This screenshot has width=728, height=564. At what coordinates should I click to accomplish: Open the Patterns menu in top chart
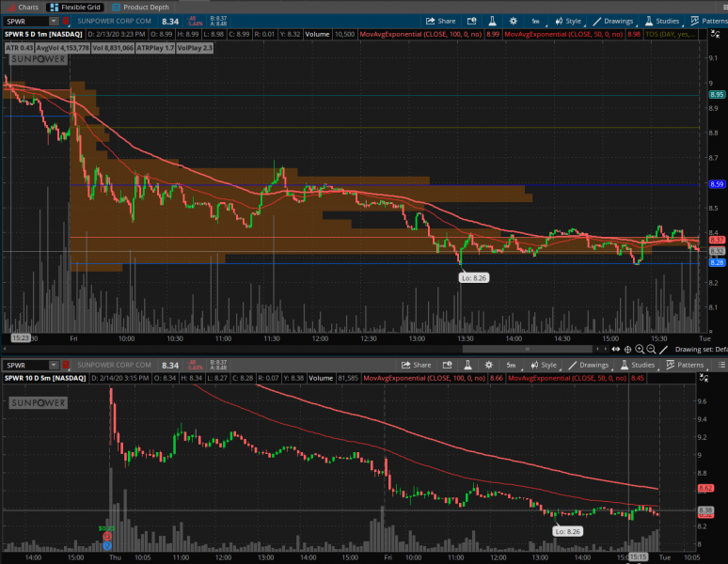pos(709,21)
